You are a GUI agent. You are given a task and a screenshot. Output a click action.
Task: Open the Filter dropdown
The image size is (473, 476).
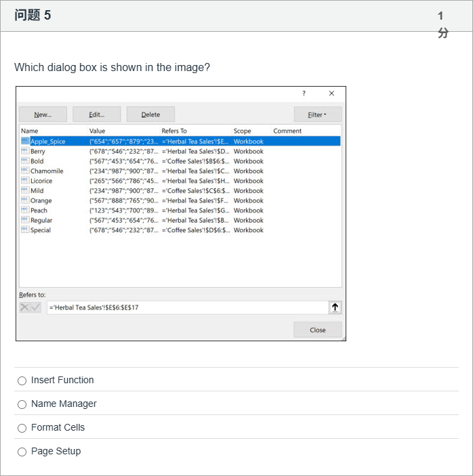[317, 114]
